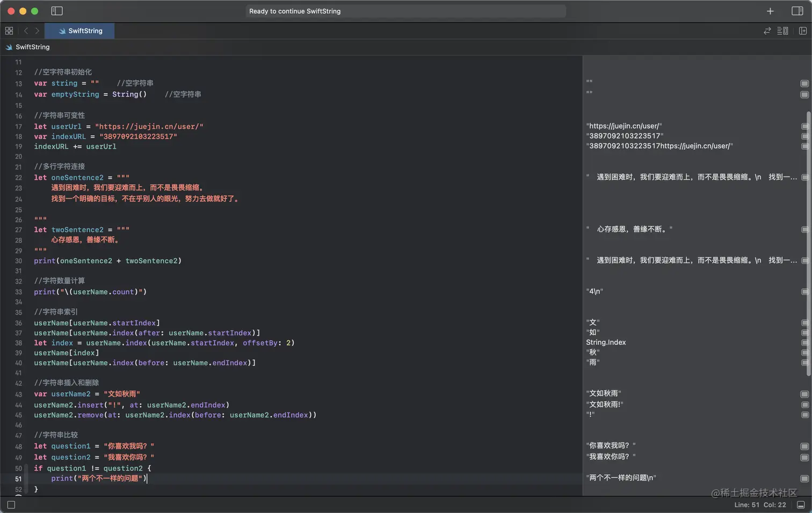Click the "//字符串比较" comment on line 47
812x513 pixels.
tap(56, 435)
